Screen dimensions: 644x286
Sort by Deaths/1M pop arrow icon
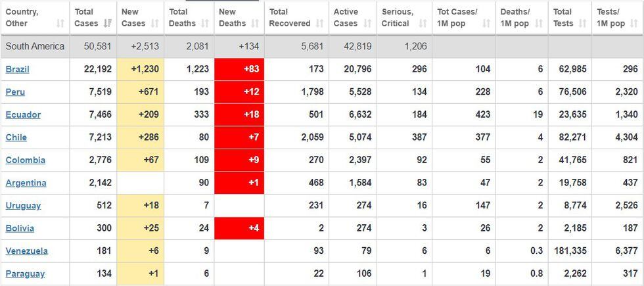coord(538,24)
